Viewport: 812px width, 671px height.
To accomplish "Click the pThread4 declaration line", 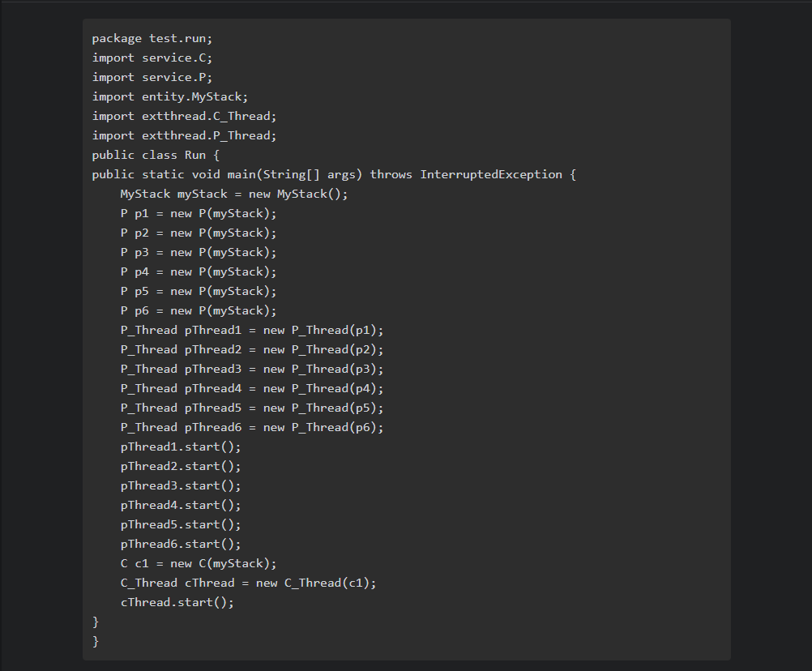I will click(x=251, y=388).
